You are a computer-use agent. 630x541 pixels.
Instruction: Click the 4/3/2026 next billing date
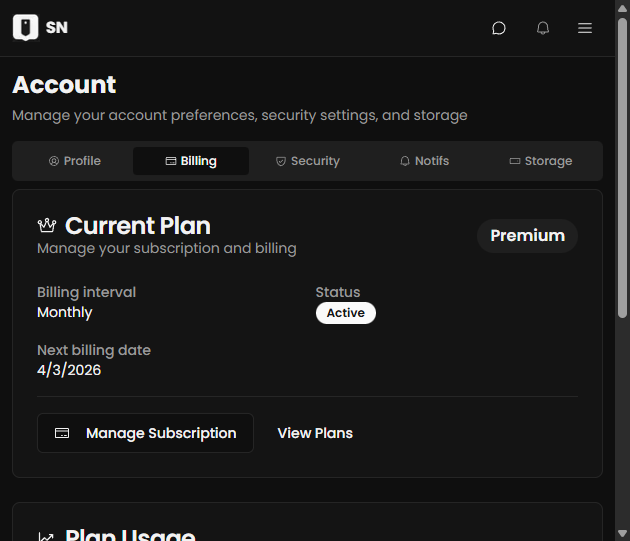coord(69,370)
